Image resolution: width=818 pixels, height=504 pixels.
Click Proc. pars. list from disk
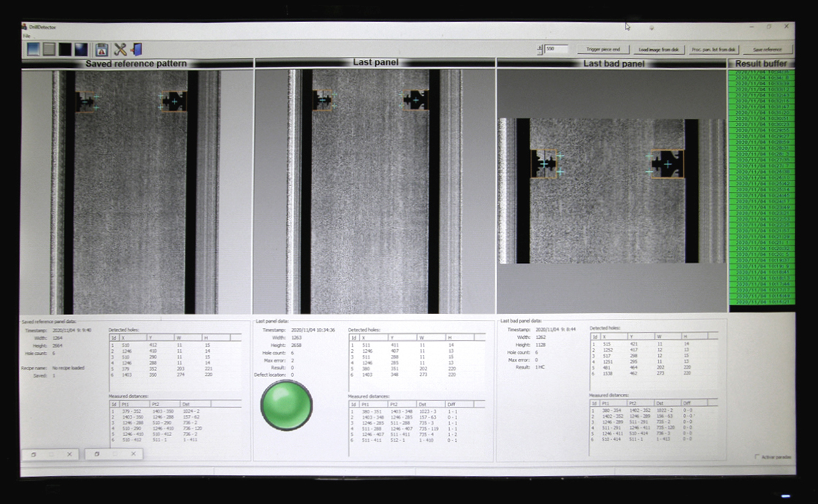(714, 50)
